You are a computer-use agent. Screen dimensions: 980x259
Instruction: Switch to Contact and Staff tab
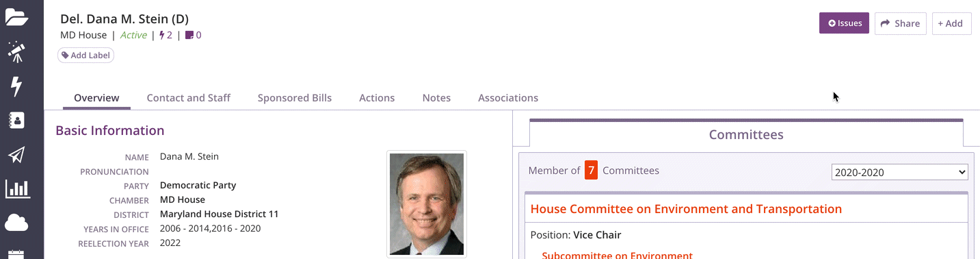pyautogui.click(x=189, y=98)
